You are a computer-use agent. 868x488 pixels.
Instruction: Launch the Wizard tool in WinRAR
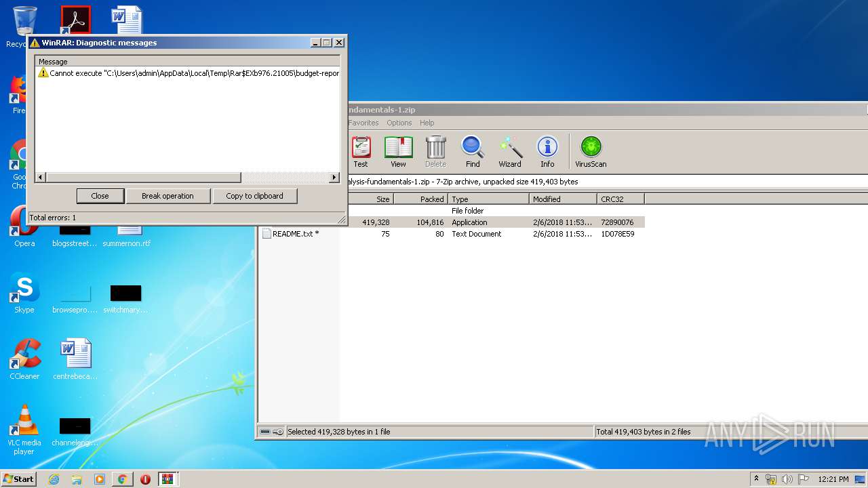[510, 151]
